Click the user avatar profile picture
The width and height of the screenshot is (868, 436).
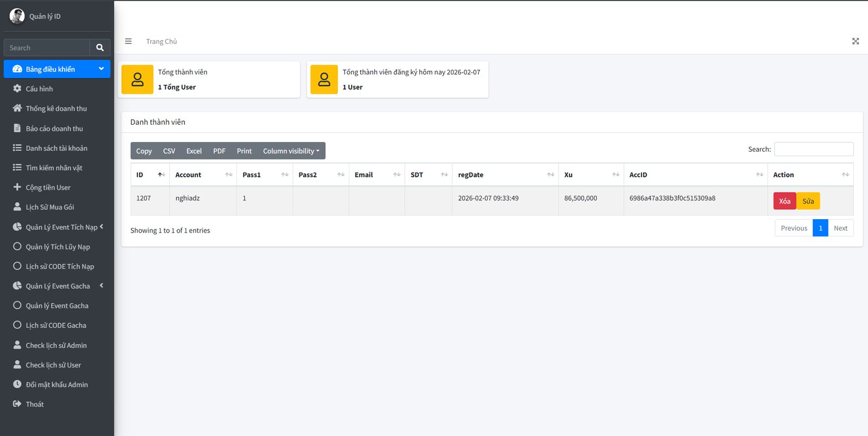point(17,16)
